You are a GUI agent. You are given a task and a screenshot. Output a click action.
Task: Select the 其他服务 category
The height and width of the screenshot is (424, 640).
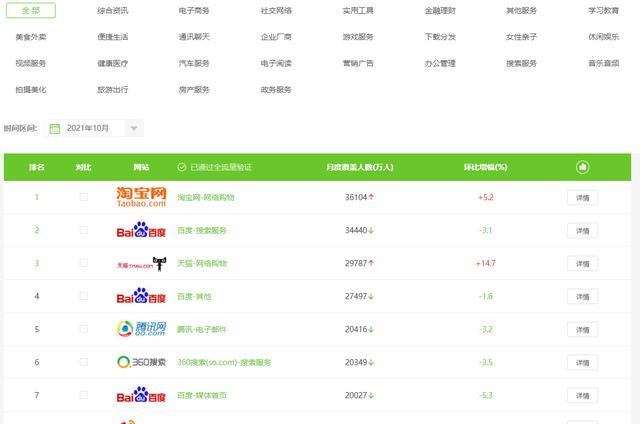coord(521,11)
